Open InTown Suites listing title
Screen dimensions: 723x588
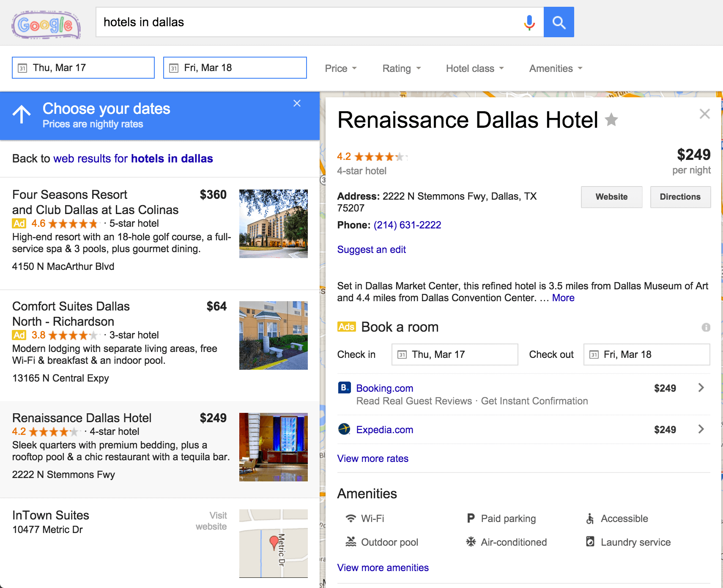51,515
